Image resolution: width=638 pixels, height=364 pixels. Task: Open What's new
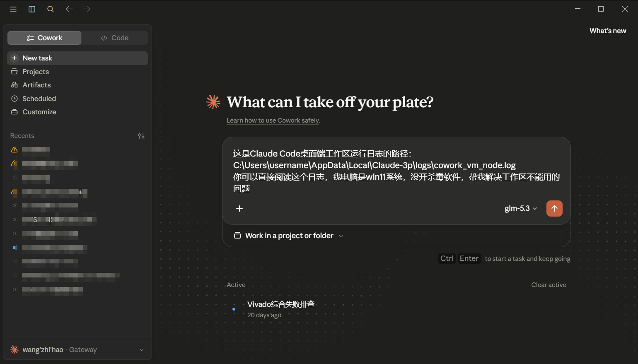pyautogui.click(x=608, y=31)
